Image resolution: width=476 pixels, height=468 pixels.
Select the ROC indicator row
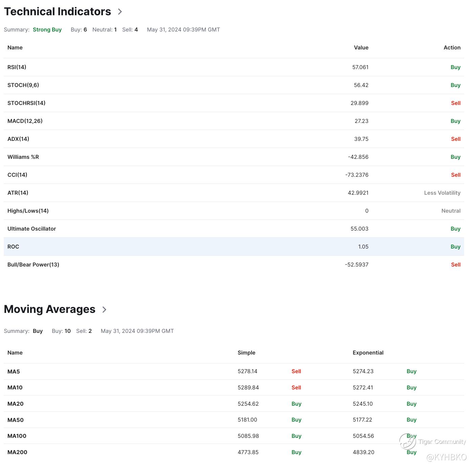click(234, 247)
